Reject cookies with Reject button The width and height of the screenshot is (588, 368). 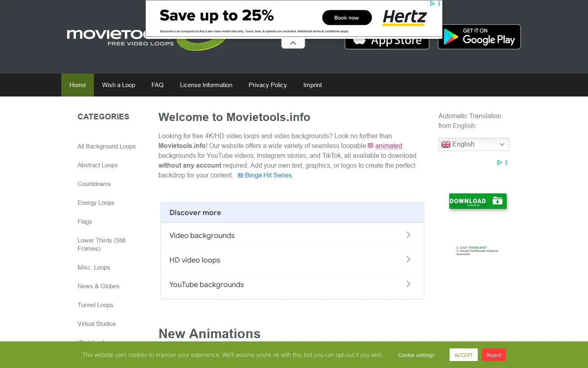pyautogui.click(x=494, y=355)
